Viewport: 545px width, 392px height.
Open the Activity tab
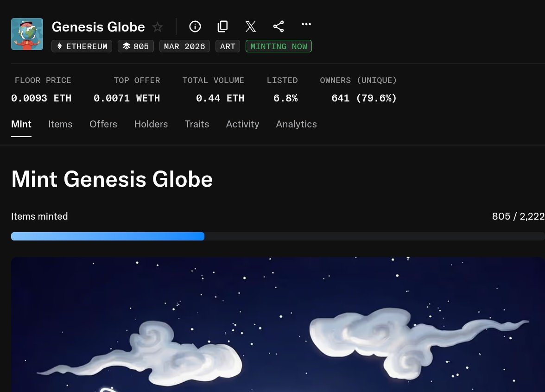point(243,124)
